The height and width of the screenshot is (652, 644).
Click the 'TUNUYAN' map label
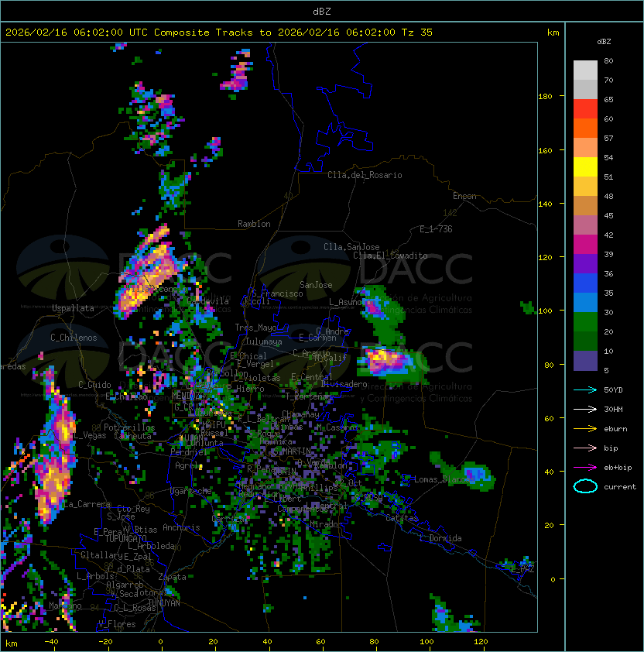coord(164,603)
